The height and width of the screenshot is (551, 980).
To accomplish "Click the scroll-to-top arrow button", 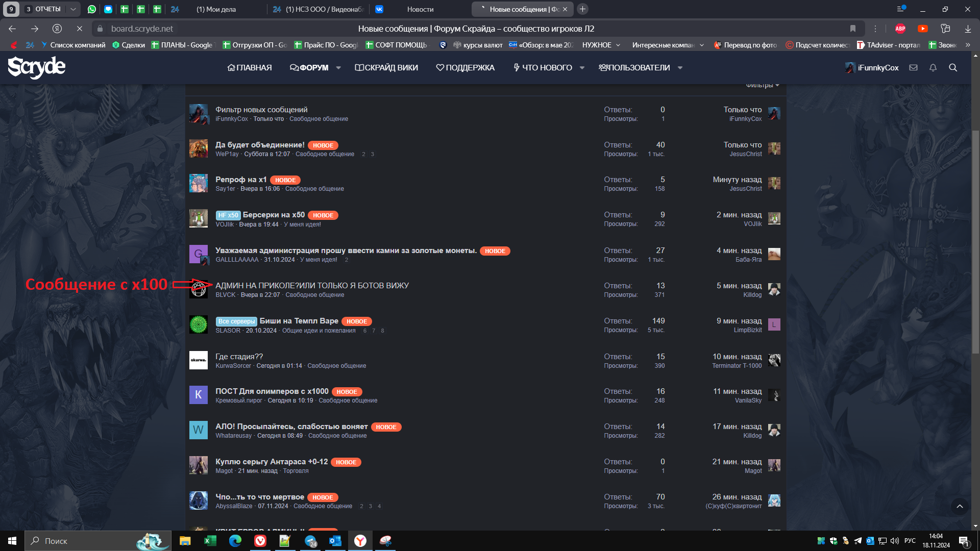I will click(x=960, y=507).
